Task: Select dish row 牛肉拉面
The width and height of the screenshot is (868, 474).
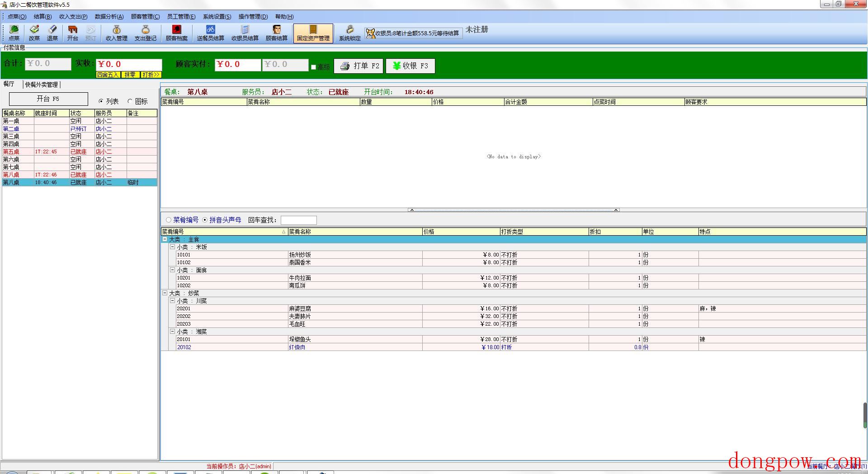Action: [521, 278]
